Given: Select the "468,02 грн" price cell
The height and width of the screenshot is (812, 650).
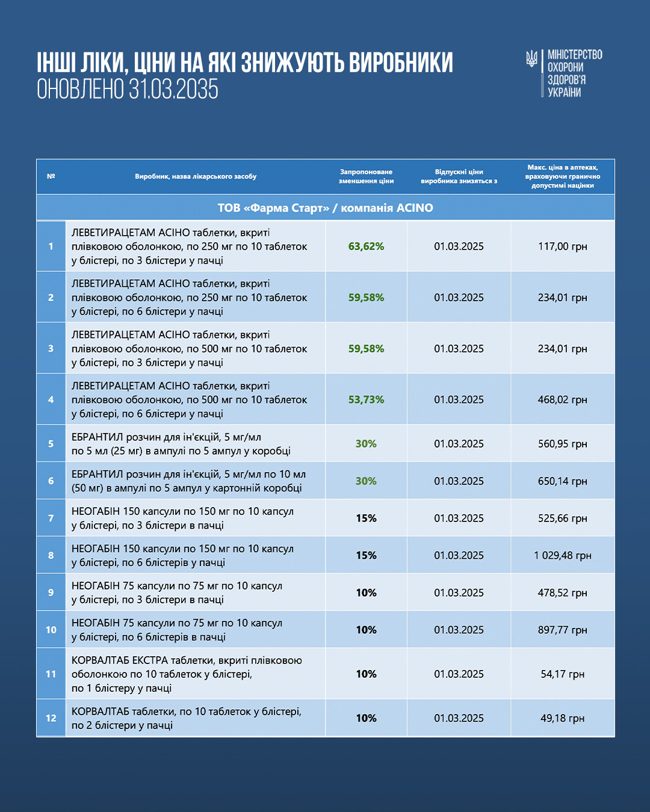Looking at the screenshot, I should (563, 399).
